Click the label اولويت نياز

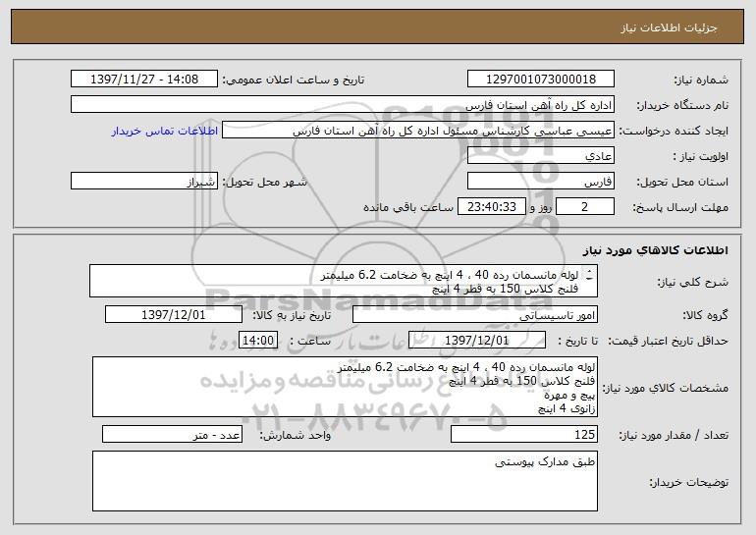point(701,156)
